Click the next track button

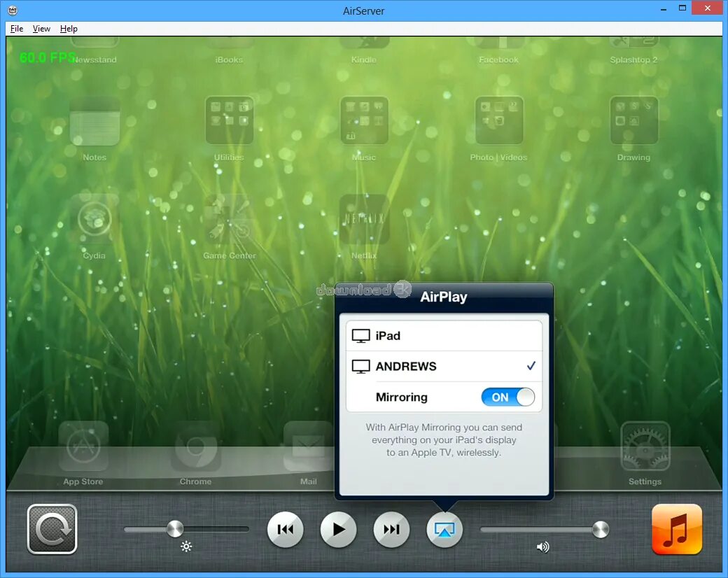point(391,529)
